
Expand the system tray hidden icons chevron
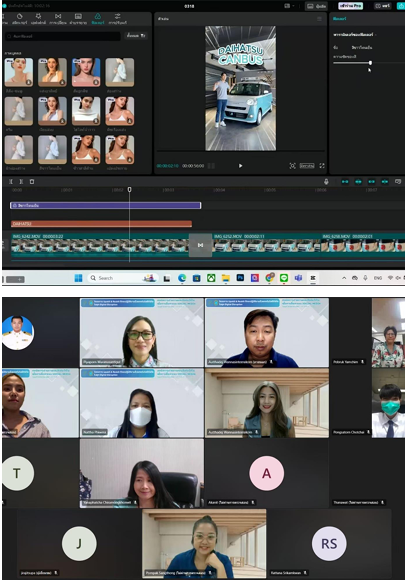344,278
